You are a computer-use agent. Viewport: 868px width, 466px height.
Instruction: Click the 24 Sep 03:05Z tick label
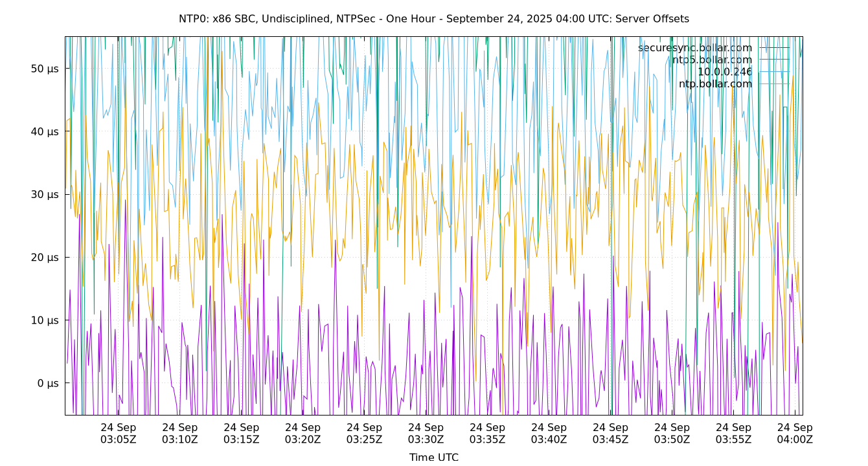[x=120, y=432]
